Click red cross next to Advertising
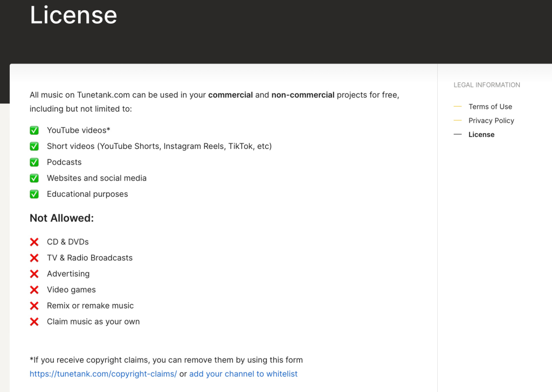Screen dimensions: 552x392 point(34,274)
